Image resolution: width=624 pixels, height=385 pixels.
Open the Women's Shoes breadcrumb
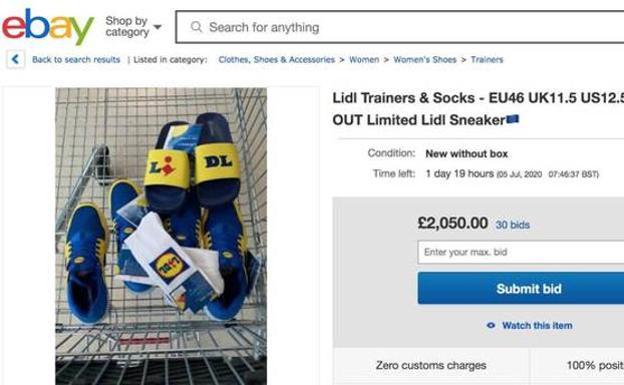(425, 60)
